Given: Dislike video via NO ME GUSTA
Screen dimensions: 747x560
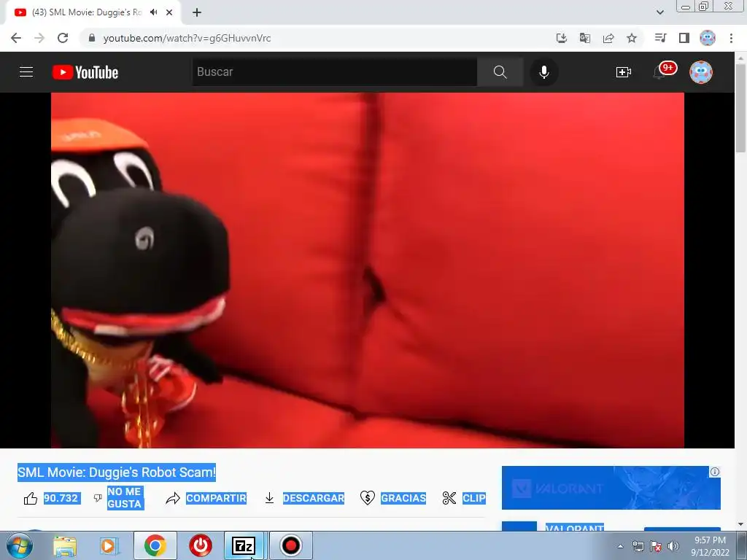Looking at the screenshot, I should [x=119, y=497].
